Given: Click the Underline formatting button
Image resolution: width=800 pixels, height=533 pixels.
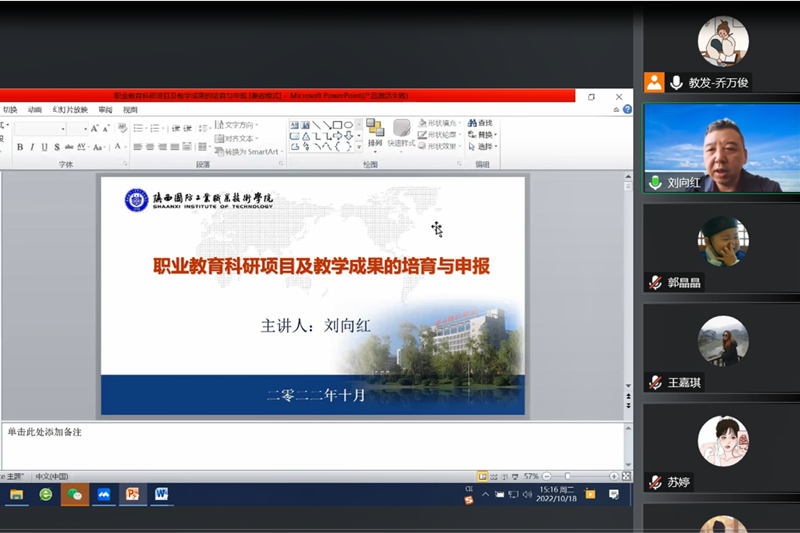Looking at the screenshot, I should point(44,147).
